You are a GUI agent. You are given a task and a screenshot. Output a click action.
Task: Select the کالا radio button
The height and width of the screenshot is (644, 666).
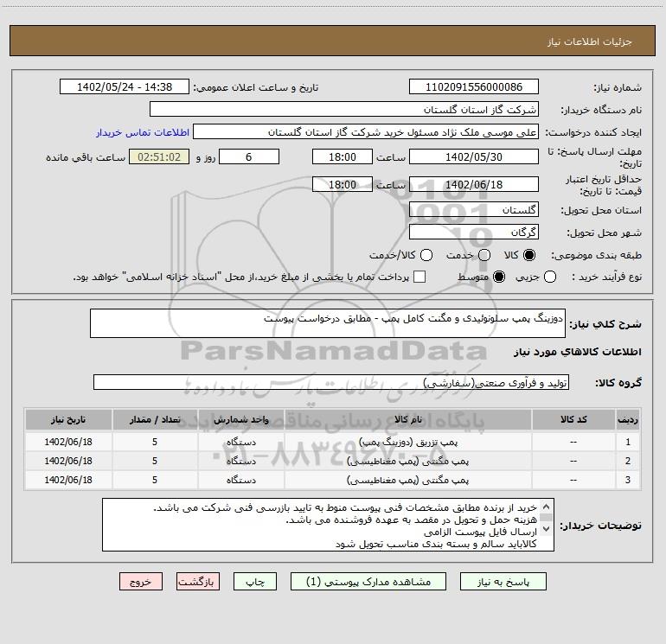529,255
